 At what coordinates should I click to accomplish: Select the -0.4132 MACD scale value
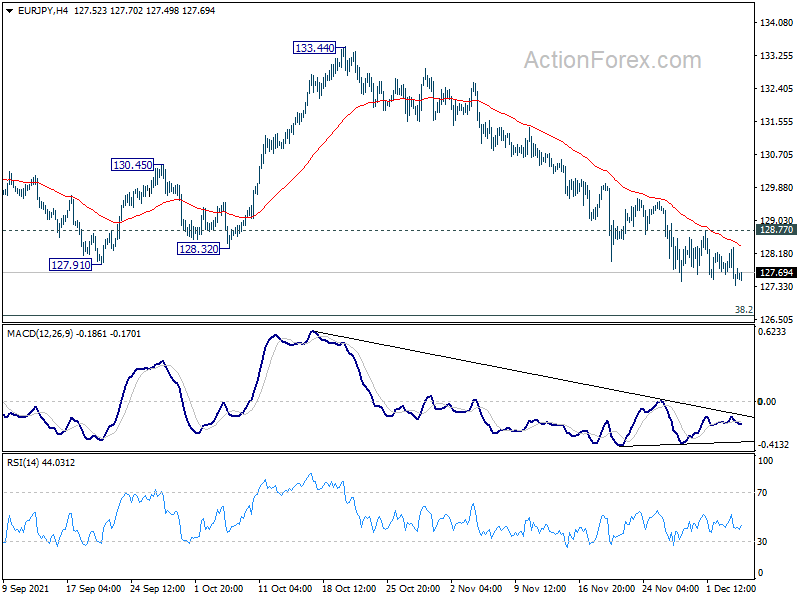774,445
